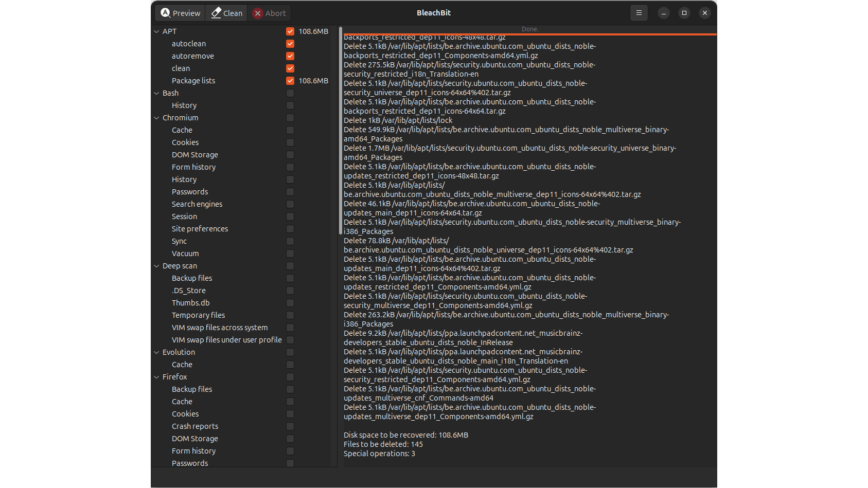Select Firefox Backup files row
This screenshot has width=868, height=488.
tap(192, 389)
